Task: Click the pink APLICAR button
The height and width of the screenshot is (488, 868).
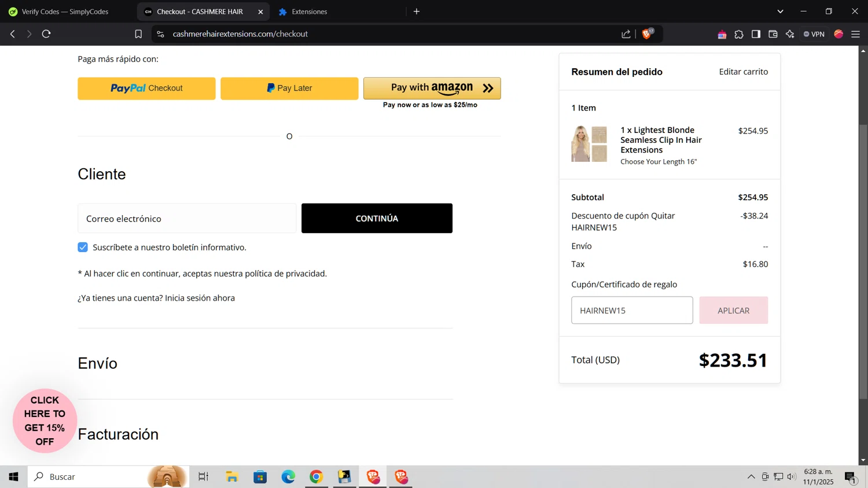Action: (x=733, y=310)
